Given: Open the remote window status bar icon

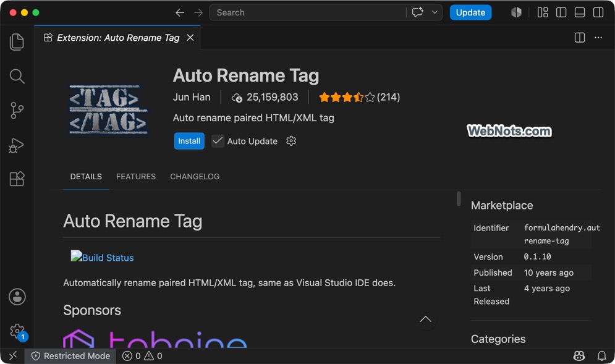Looking at the screenshot, I should [13, 356].
